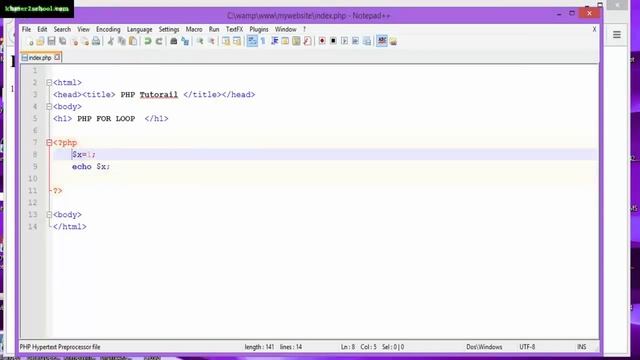640x360 pixels.
Task: Click Ln : 8 position in status bar
Action: pos(348,347)
